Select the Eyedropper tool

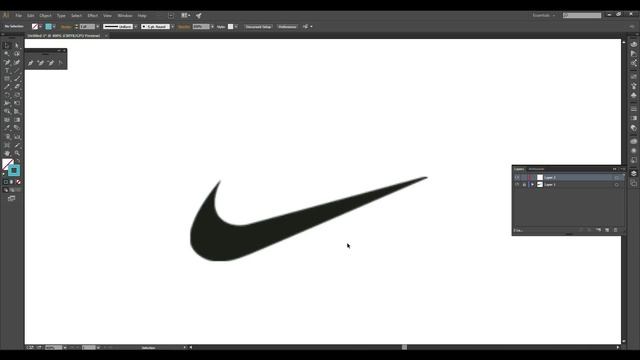[x=7, y=128]
